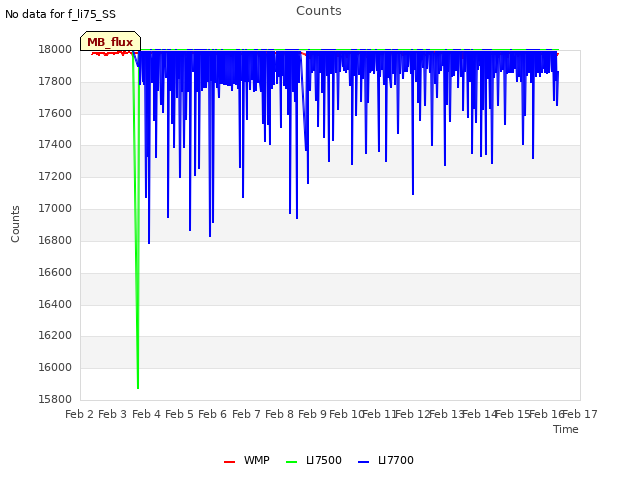640x480 pixels.
Task: Click the 16000 y-axis tick label
Action: pos(55,367)
